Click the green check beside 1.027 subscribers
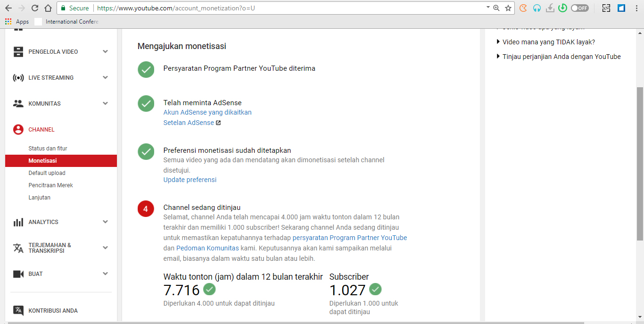644x324 pixels. click(375, 289)
